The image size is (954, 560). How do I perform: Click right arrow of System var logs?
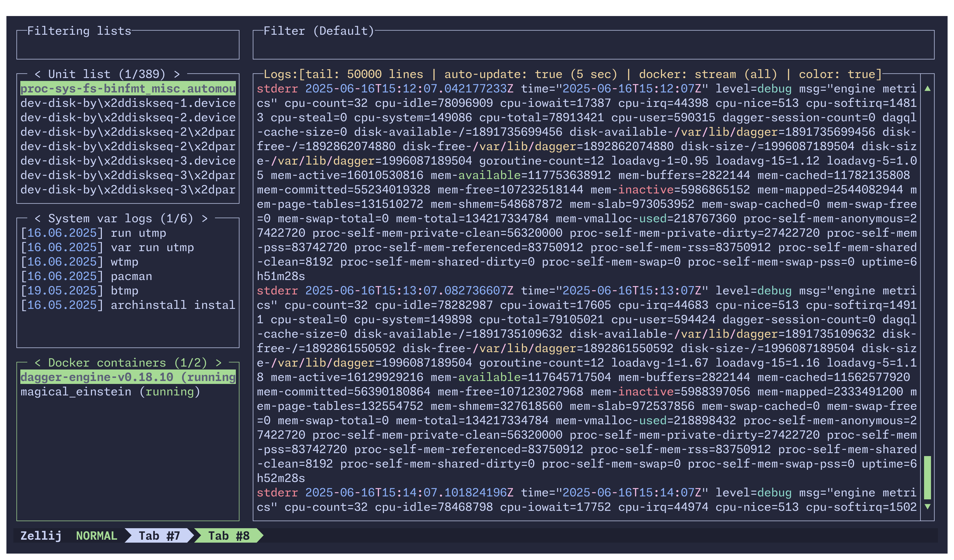(x=205, y=219)
